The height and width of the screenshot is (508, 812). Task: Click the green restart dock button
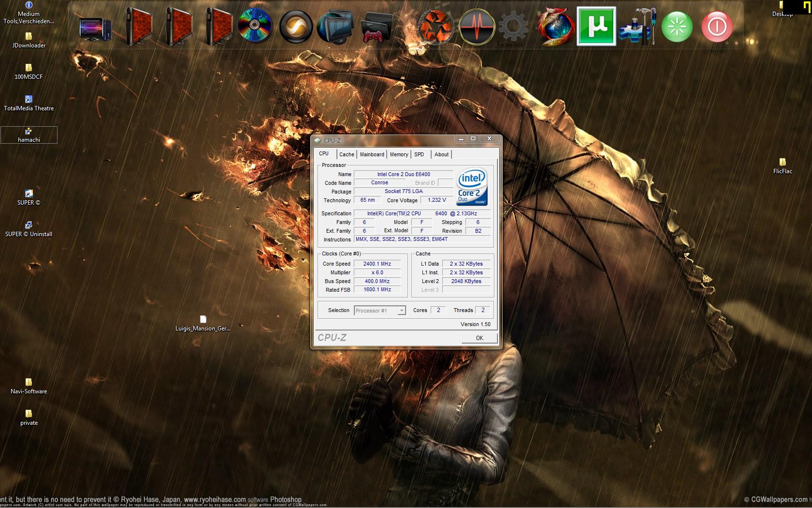677,27
